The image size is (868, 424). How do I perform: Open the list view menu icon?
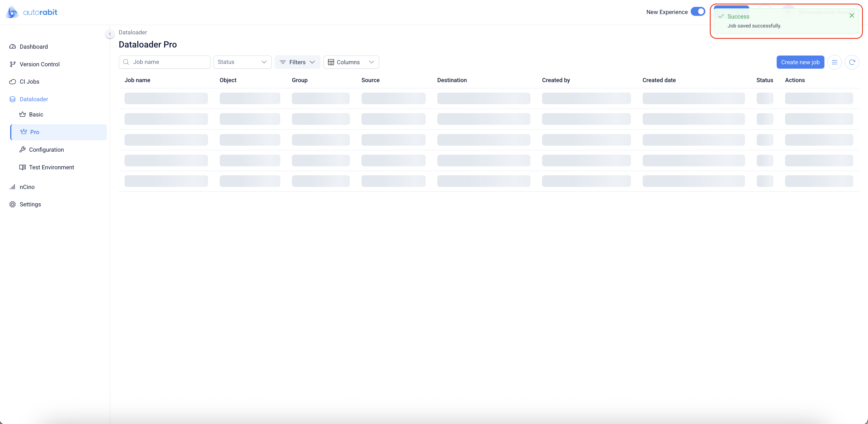click(x=834, y=62)
